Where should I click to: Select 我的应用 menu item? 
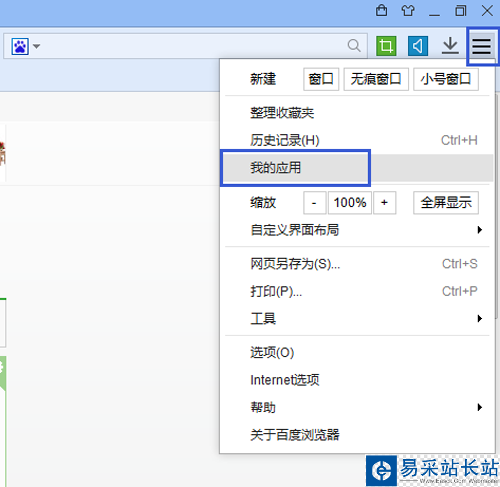[x=357, y=168]
